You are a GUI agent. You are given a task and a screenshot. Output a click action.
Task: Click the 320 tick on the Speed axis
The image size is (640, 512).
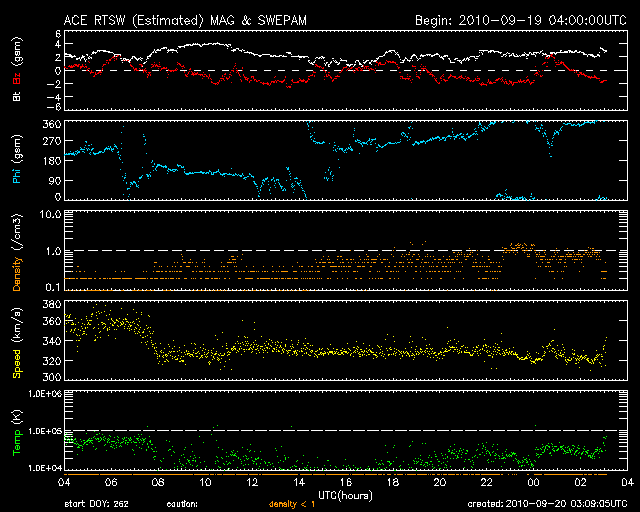[x=52, y=361]
